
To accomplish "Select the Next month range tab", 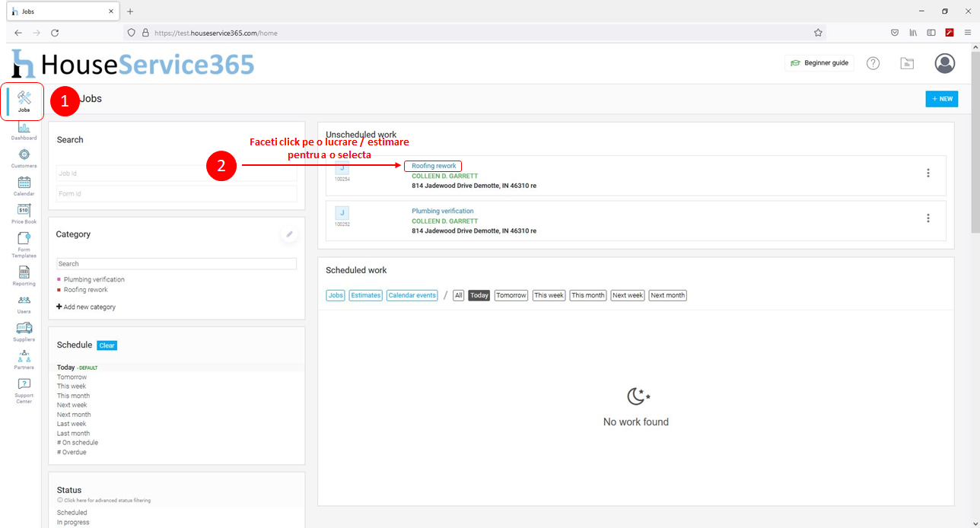I will tap(667, 295).
